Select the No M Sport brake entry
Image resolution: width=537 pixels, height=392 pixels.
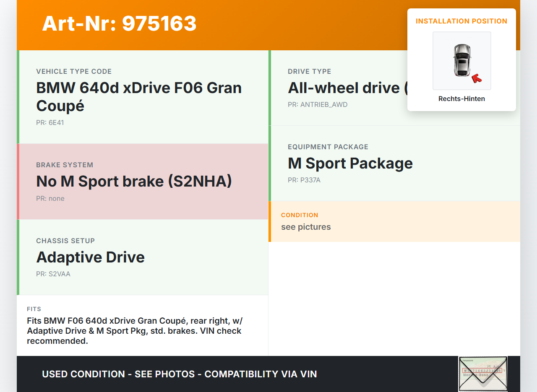[x=134, y=181]
